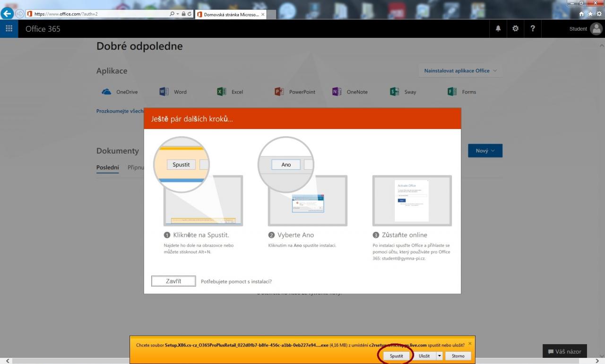
Task: Launch the OneNote app
Action: [350, 92]
